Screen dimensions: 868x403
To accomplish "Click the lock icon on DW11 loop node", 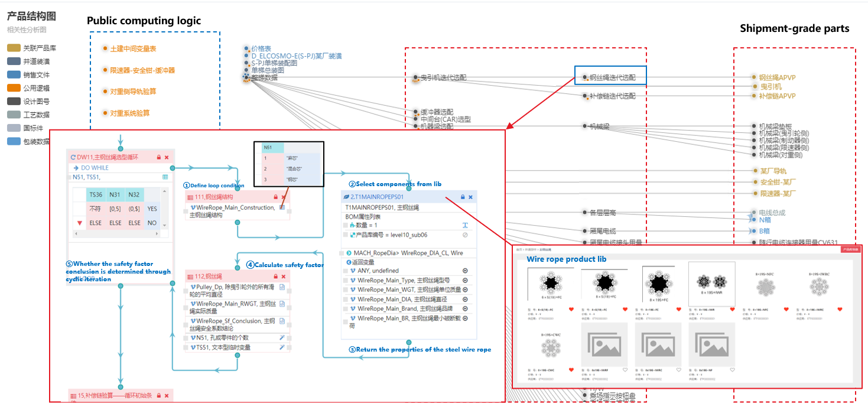I will [158, 157].
